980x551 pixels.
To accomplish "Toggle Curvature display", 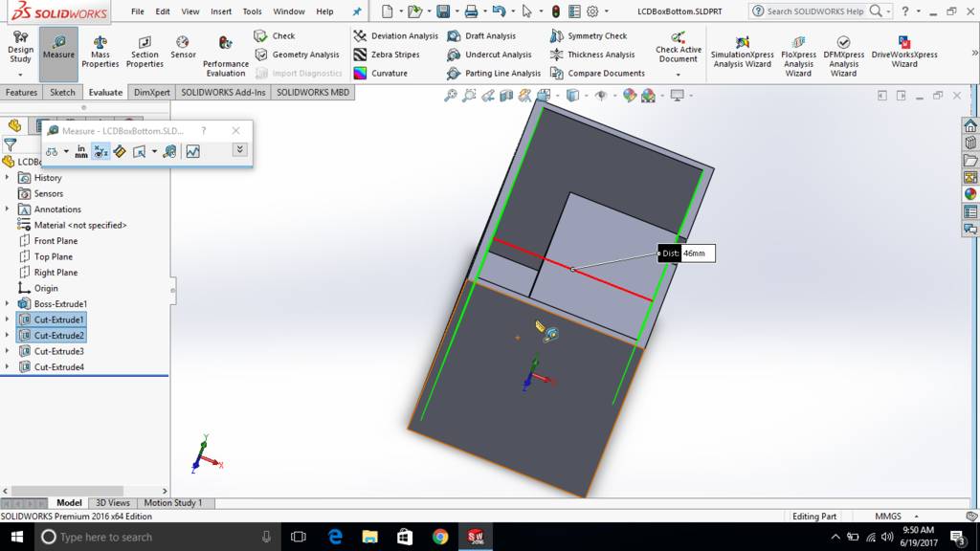I will pos(380,73).
